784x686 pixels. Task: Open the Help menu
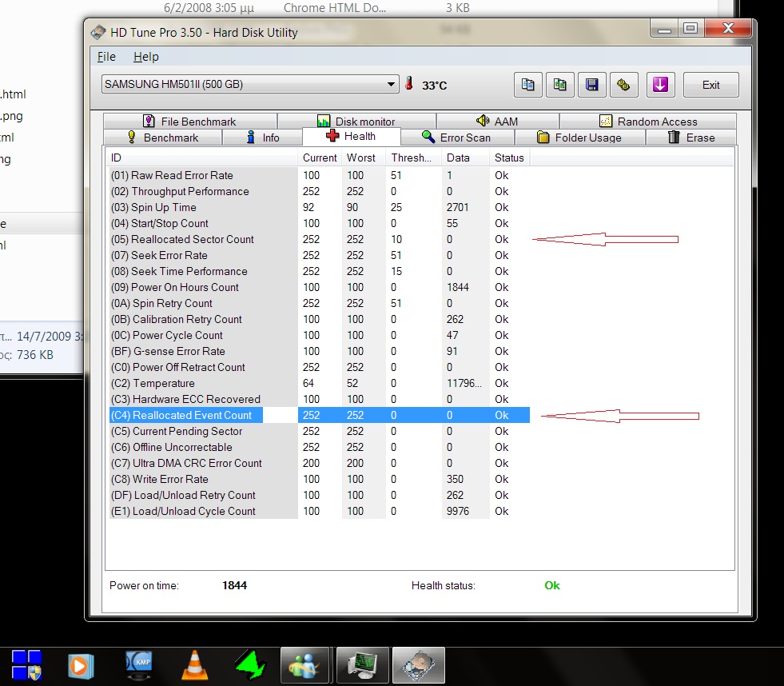click(x=146, y=57)
